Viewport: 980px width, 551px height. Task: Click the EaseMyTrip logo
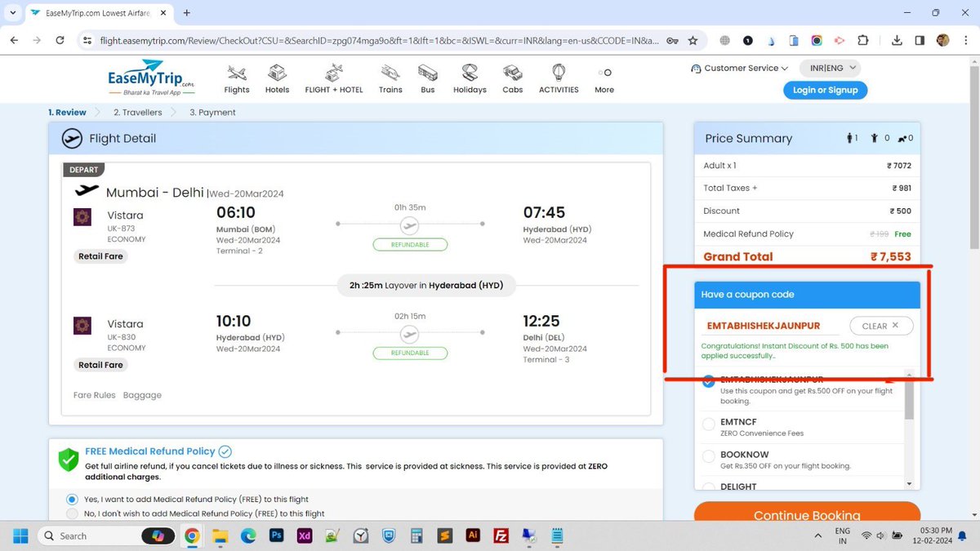pos(150,78)
